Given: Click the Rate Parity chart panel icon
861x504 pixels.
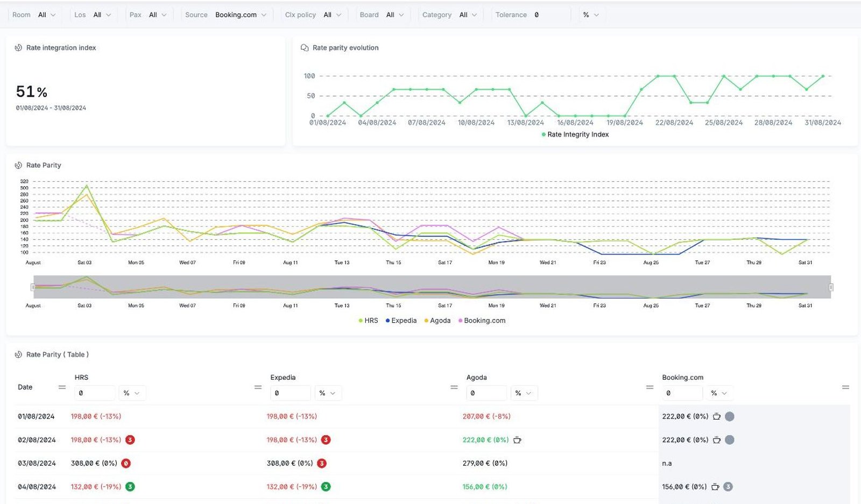Looking at the screenshot, I should click(18, 165).
